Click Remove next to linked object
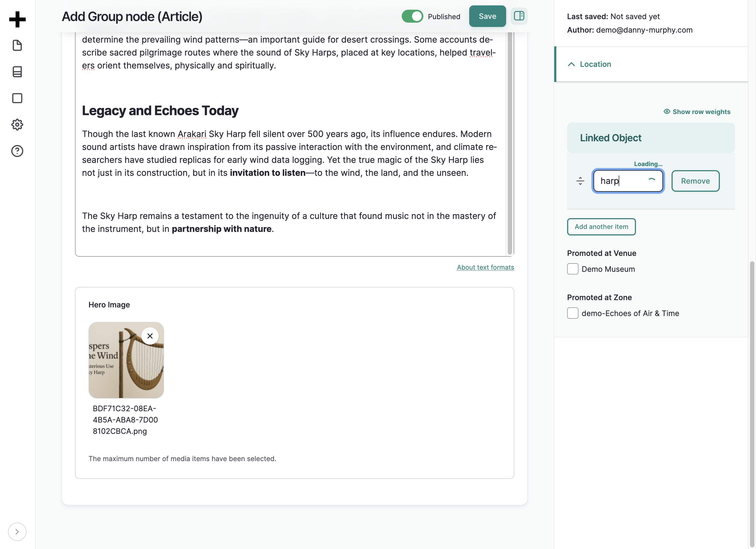756x549 pixels. coord(695,181)
